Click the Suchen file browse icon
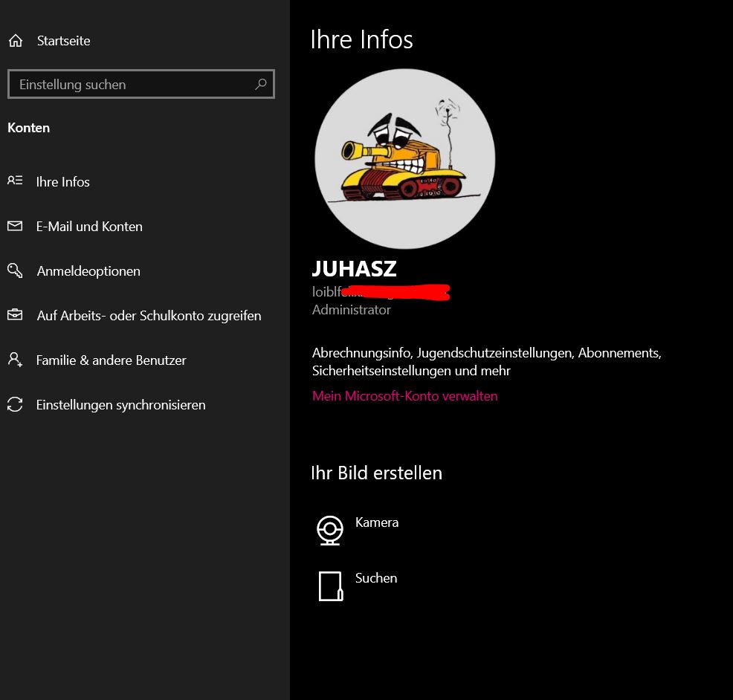Image resolution: width=733 pixels, height=700 pixels. pos(331,586)
